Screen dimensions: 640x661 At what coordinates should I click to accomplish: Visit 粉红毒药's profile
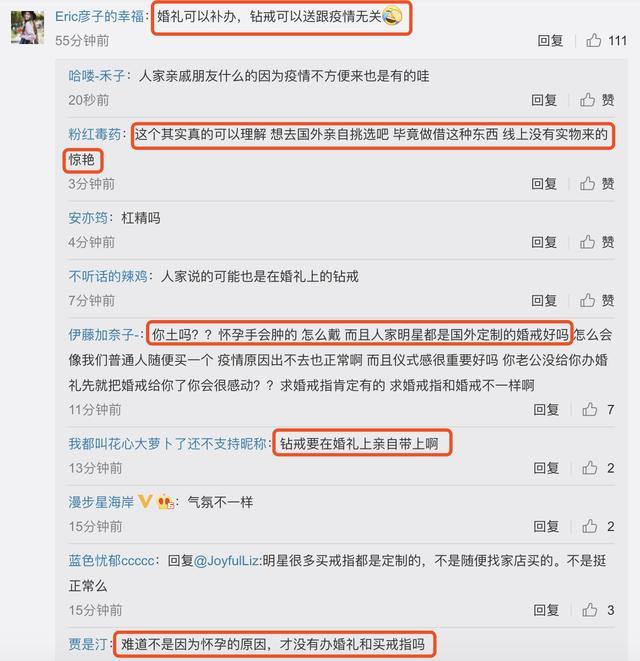click(x=95, y=134)
